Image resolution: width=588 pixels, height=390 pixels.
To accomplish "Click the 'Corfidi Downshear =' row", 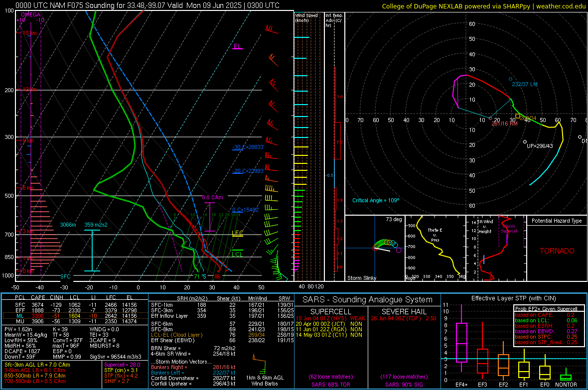I will pyautogui.click(x=193, y=378).
